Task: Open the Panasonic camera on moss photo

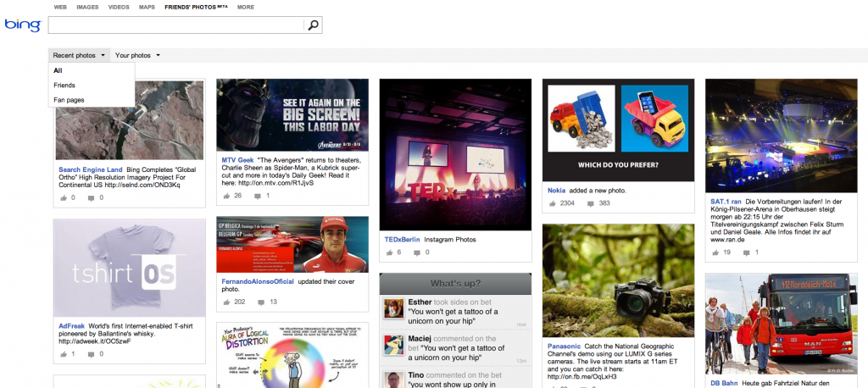Action: [618, 280]
